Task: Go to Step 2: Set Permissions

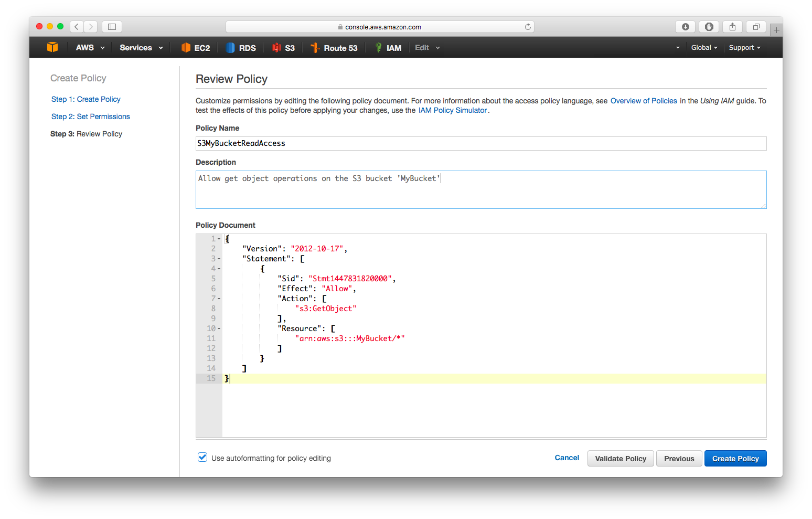Action: [x=91, y=116]
